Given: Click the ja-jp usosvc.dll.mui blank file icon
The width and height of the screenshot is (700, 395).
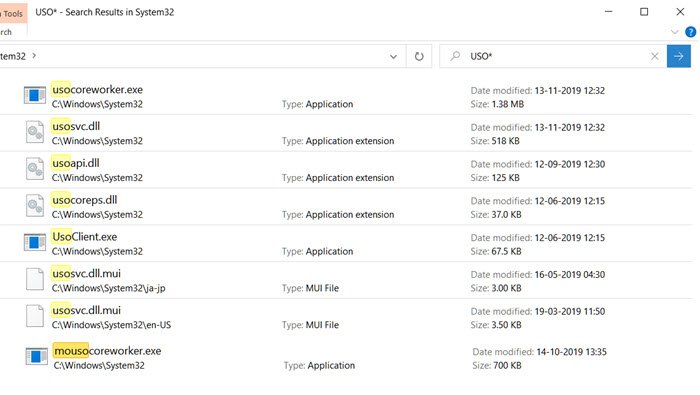Looking at the screenshot, I should pyautogui.click(x=35, y=279).
